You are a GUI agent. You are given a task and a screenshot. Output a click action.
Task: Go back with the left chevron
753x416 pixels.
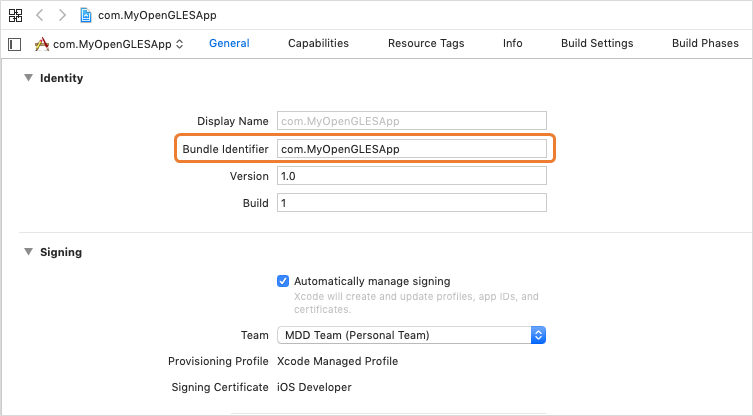[40, 16]
